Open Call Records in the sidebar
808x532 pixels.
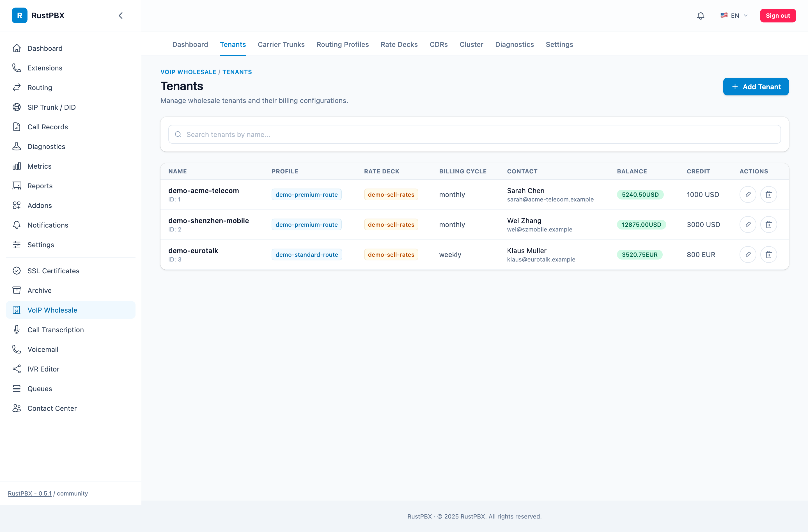(x=71, y=127)
